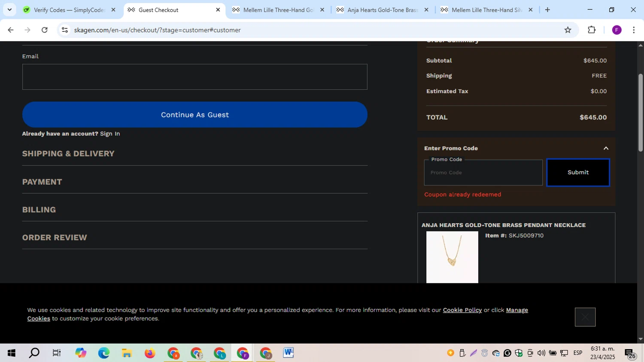The width and height of the screenshot is (644, 362).
Task: Open a new browser tab
Action: (x=547, y=10)
